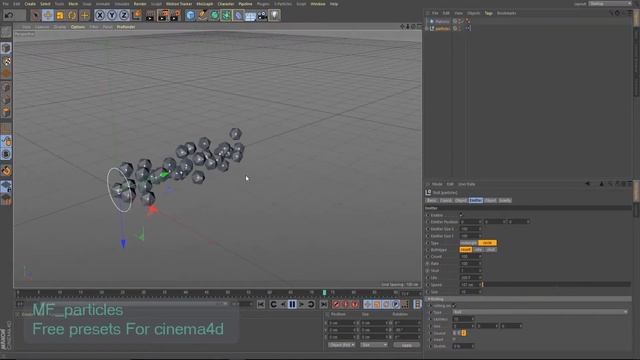This screenshot has width=640, height=360.
Task: Activate the Rotate tool
Action: (72, 16)
